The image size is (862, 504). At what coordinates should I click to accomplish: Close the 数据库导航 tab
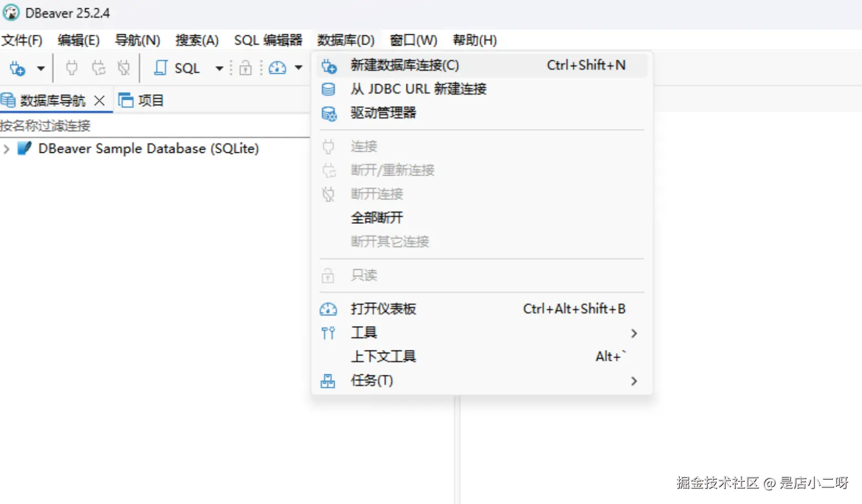[x=99, y=101]
